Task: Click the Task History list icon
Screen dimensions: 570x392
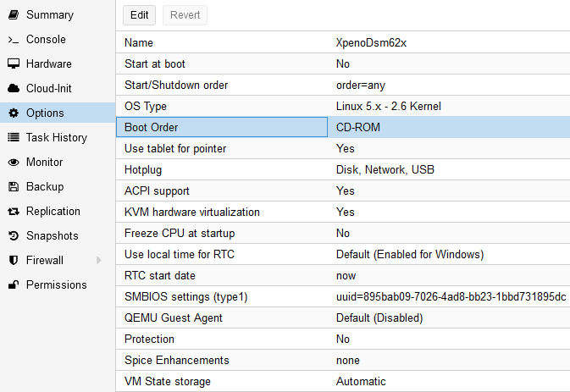Action: coord(13,138)
